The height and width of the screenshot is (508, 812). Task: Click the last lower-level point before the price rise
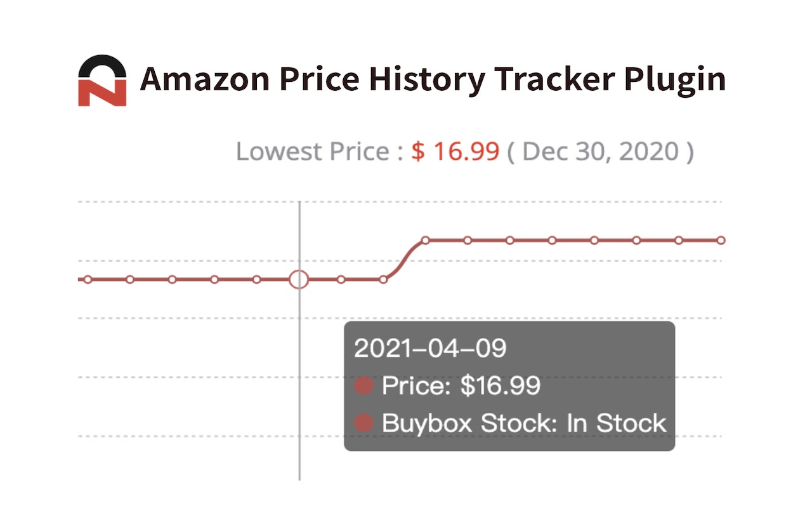pos(383,279)
